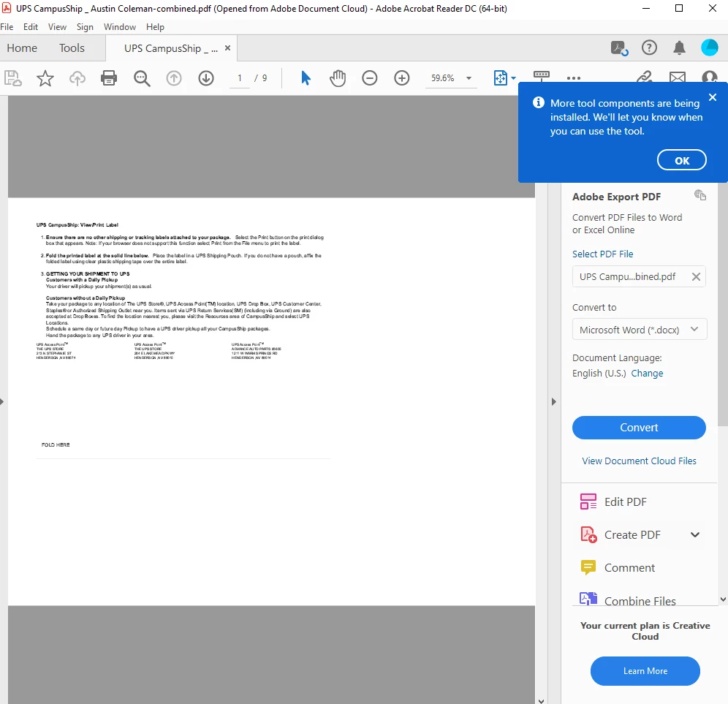View notifications bell icon

tap(679, 48)
